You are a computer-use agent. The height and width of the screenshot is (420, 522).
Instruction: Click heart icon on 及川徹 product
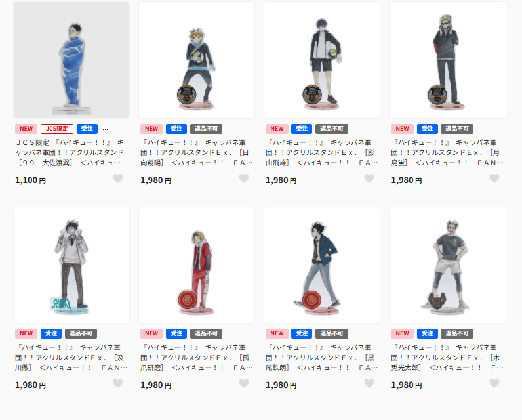click(x=118, y=383)
